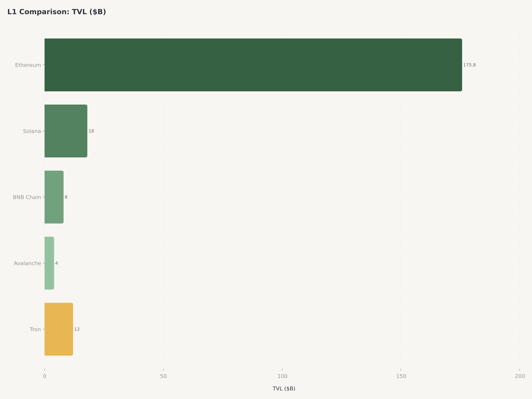532x399 pixels.
Task: Click the Tron value label 12
Action: pos(77,329)
